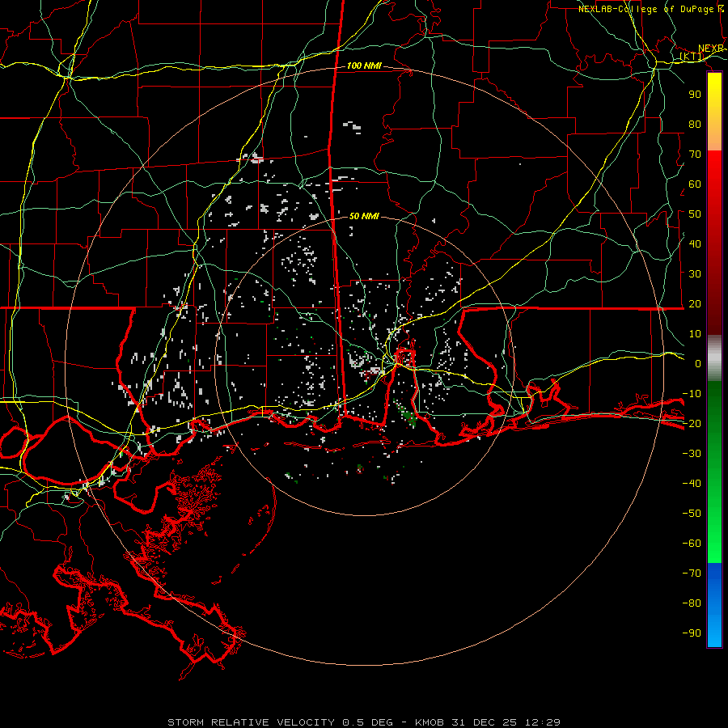Click the -20 scale label
The width and height of the screenshot is (728, 728).
point(692,424)
